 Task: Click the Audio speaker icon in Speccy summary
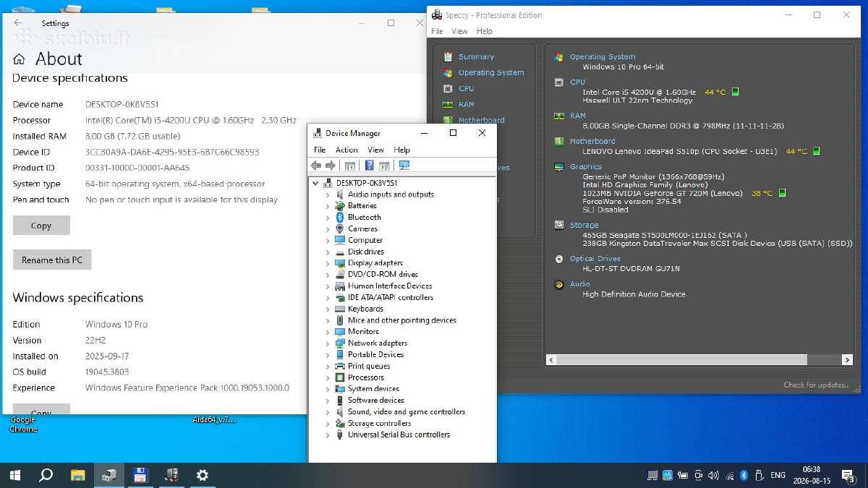coord(559,285)
